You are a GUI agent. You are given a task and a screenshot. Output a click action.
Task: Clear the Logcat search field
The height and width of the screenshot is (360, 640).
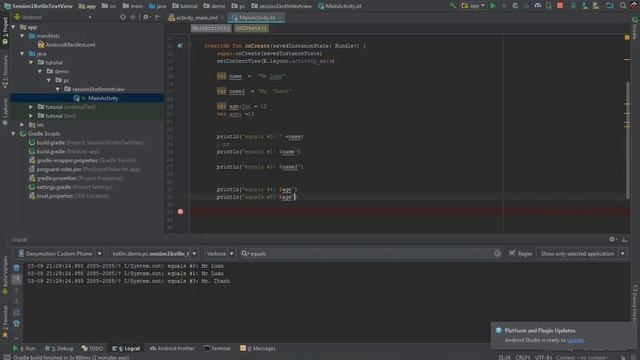pyautogui.click(x=497, y=253)
